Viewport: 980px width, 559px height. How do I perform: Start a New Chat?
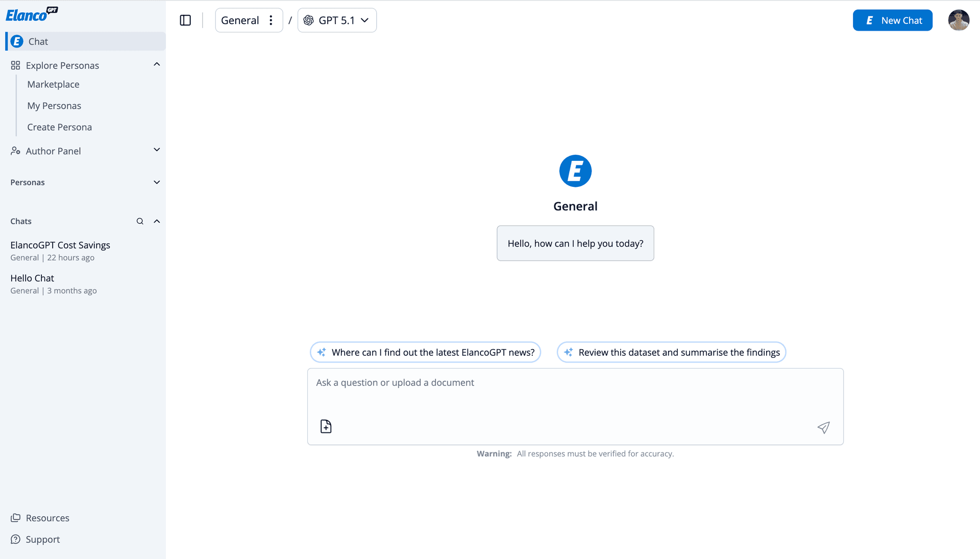[892, 20]
